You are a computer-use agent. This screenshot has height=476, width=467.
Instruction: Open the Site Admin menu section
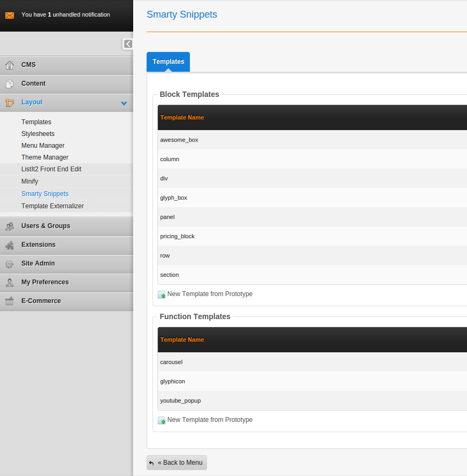pos(66,264)
